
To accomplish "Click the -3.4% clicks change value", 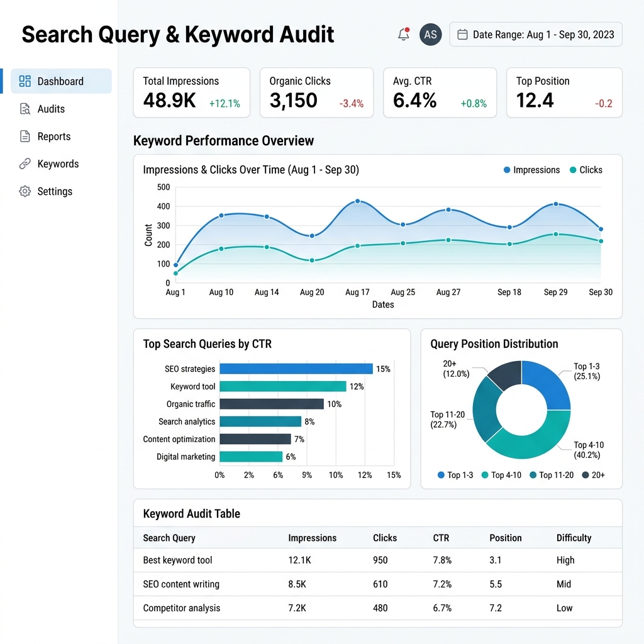I will pyautogui.click(x=352, y=104).
